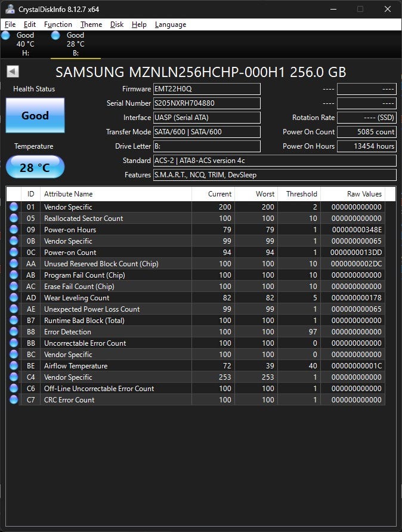Click raw value 00000000001C
This screenshot has height=532, width=402.
(x=357, y=366)
